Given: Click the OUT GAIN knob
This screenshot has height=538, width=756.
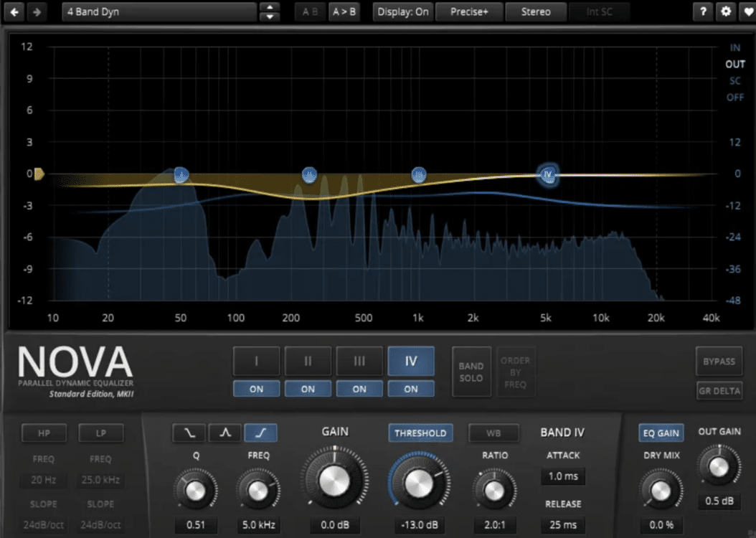Looking at the screenshot, I should [719, 467].
